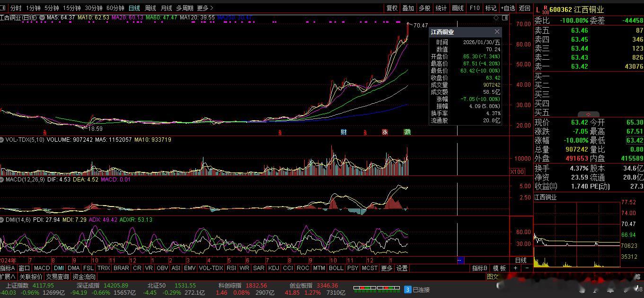This screenshot has width=644, height=298.
Task: Click the 跌 event marker on chart
Action: [x=407, y=132]
